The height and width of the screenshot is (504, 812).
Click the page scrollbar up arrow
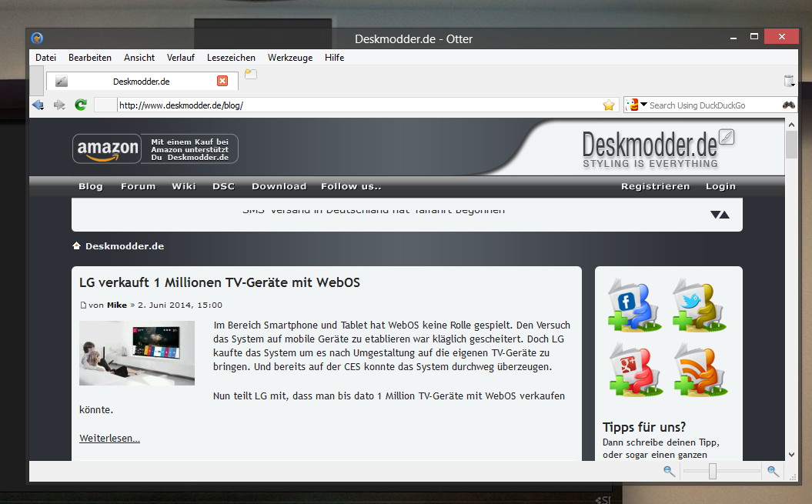coord(791,125)
